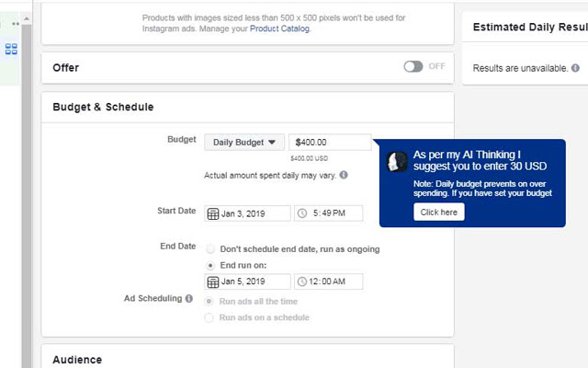
Task: Click the grid view icon in left sidebar
Action: point(12,49)
